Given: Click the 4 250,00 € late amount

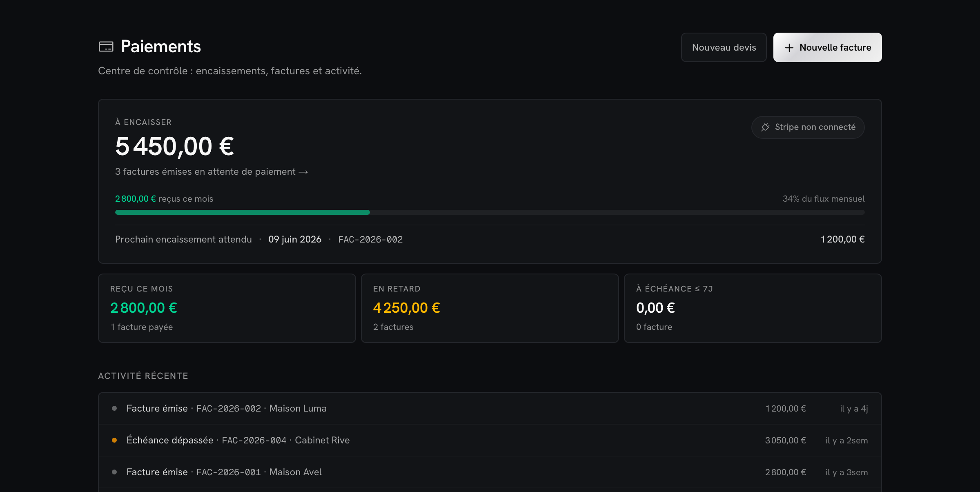Looking at the screenshot, I should point(407,308).
